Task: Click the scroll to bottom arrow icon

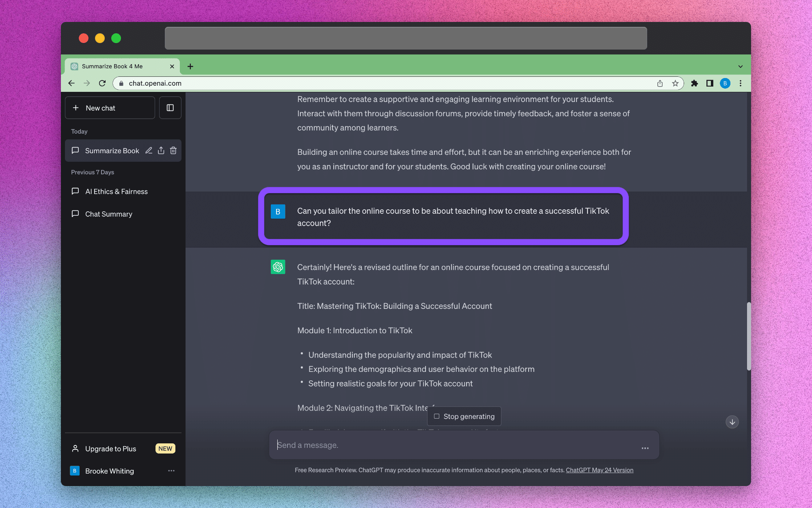Action: coord(732,421)
